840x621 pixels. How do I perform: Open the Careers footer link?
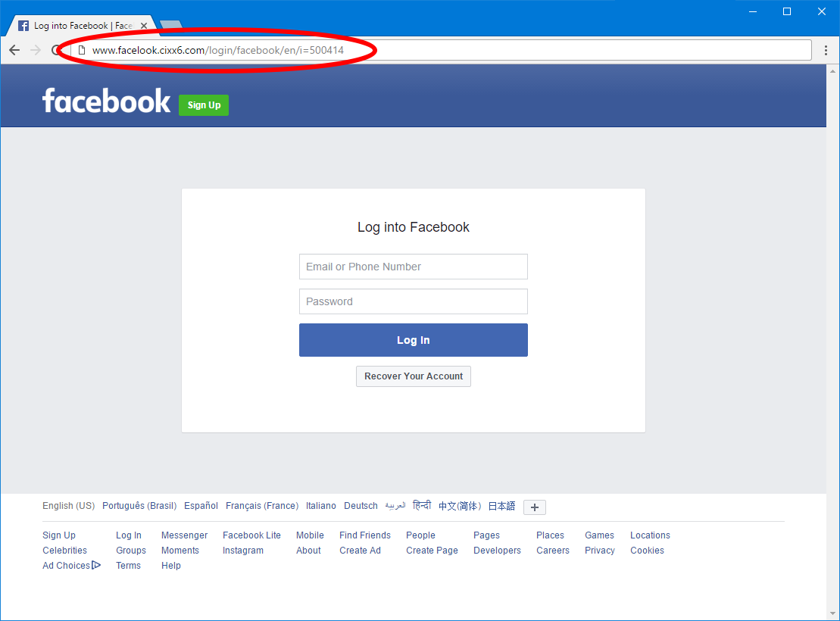[553, 551]
